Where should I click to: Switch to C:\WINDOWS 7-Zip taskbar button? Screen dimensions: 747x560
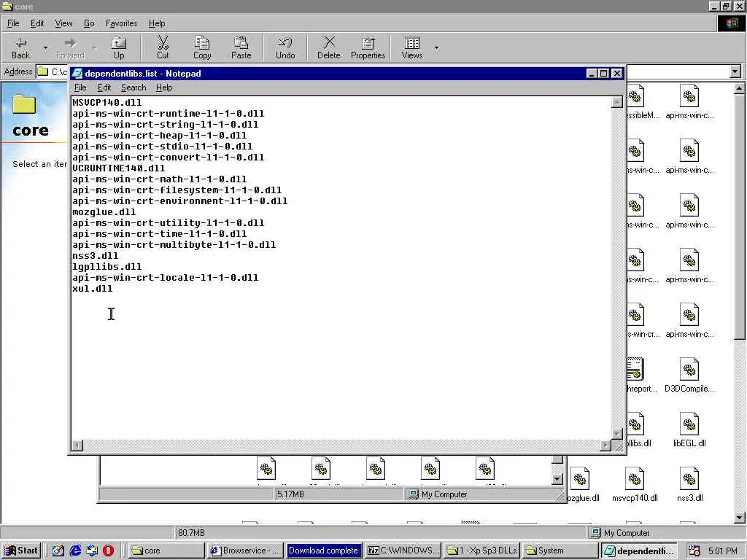(403, 551)
